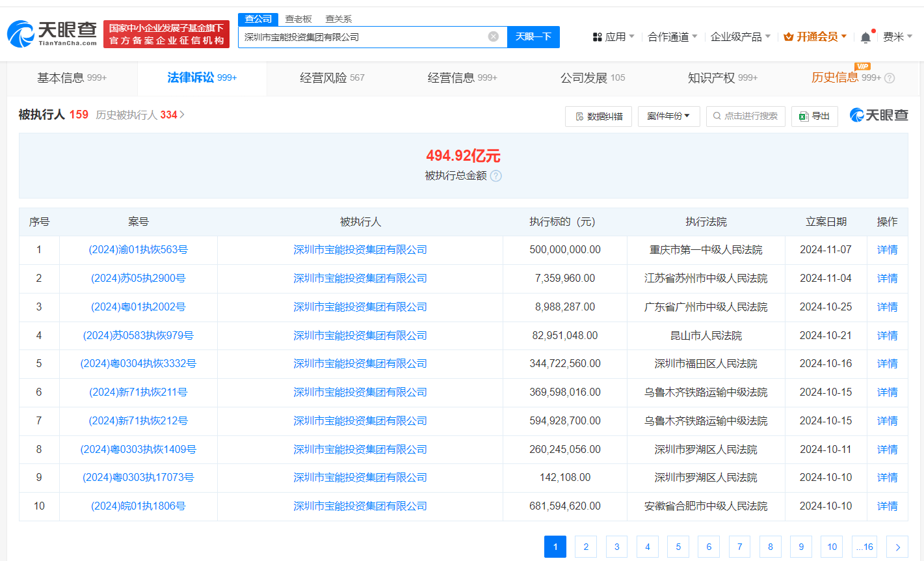This screenshot has height=561, width=924.
Task: Switch to the 经营风险 tab
Action: [x=332, y=78]
